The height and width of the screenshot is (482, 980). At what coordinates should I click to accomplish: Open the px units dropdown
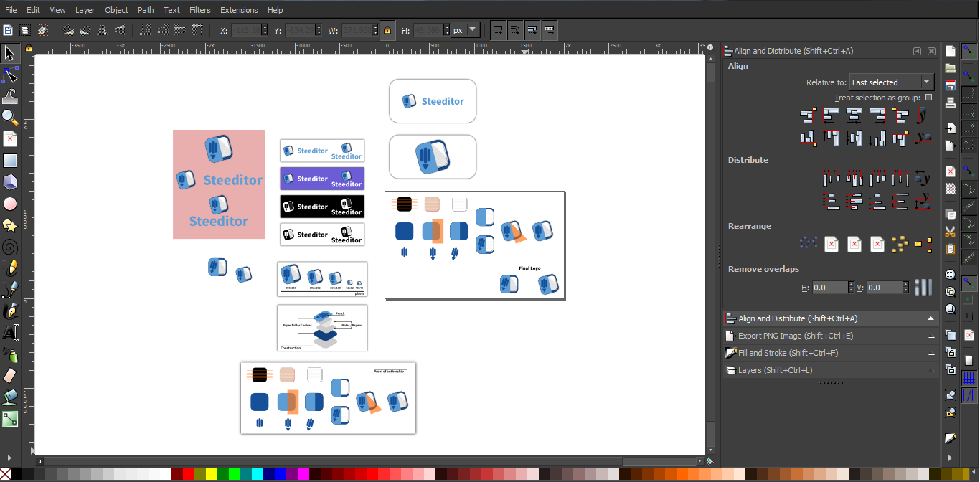[466, 30]
